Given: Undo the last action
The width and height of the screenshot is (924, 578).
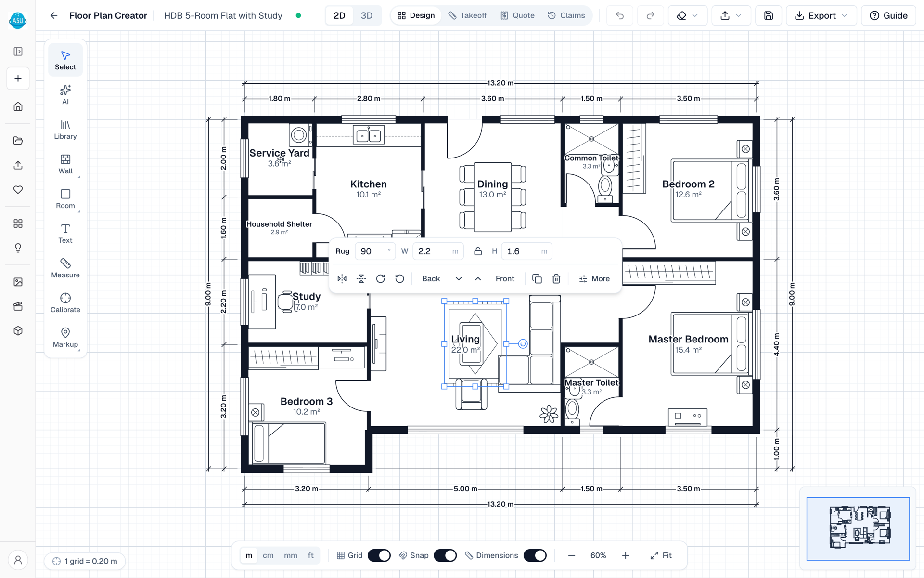Looking at the screenshot, I should 620,15.
